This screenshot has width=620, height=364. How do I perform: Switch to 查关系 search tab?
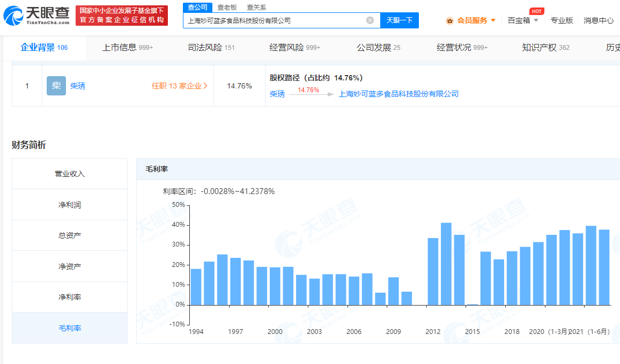click(x=256, y=8)
